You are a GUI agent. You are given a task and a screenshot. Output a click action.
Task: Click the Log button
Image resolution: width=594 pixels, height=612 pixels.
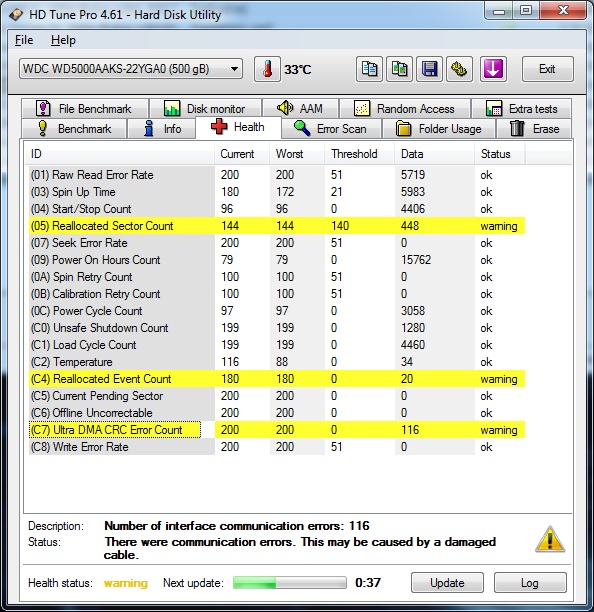click(530, 583)
